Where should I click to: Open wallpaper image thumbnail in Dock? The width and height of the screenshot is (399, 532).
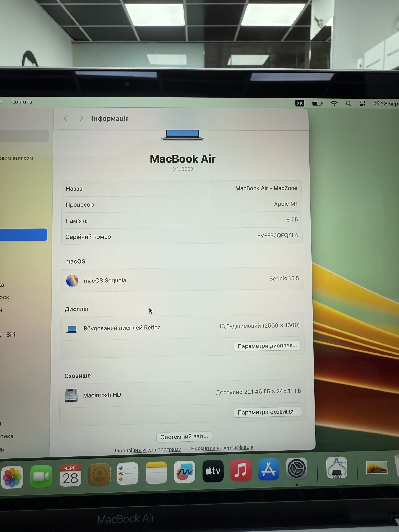coord(377,467)
